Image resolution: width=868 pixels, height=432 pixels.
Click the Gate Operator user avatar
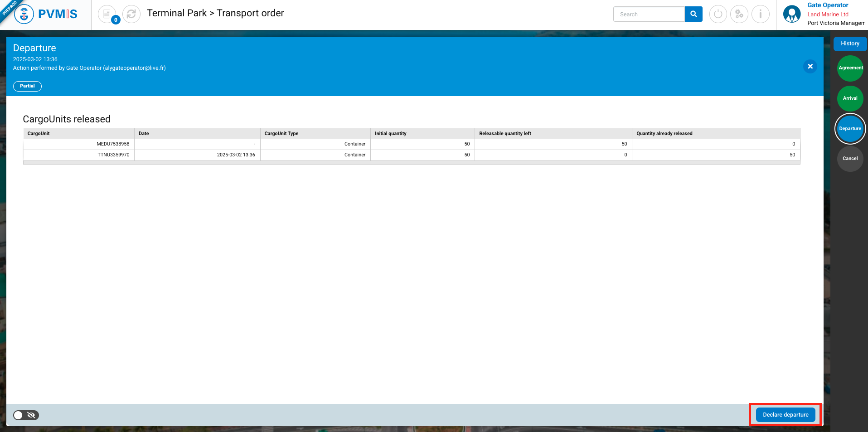[791, 14]
